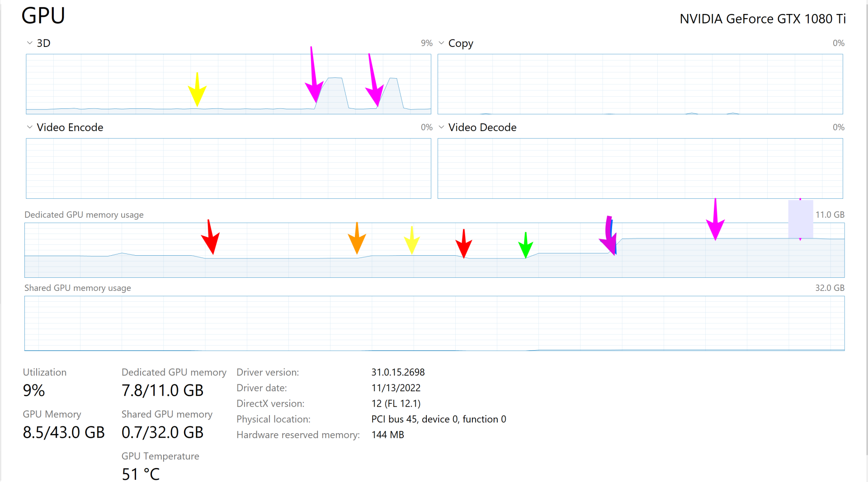868x482 pixels.
Task: Click the Driver date label
Action: (262, 388)
